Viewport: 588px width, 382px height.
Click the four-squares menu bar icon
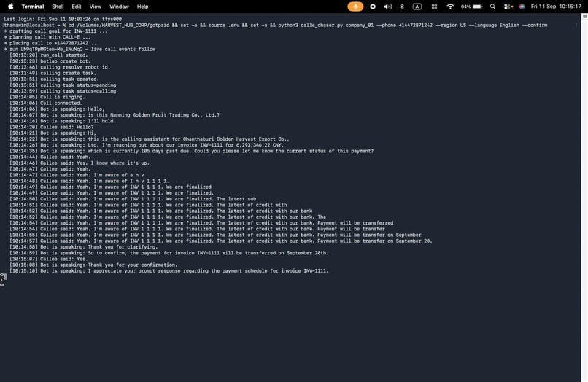click(434, 7)
